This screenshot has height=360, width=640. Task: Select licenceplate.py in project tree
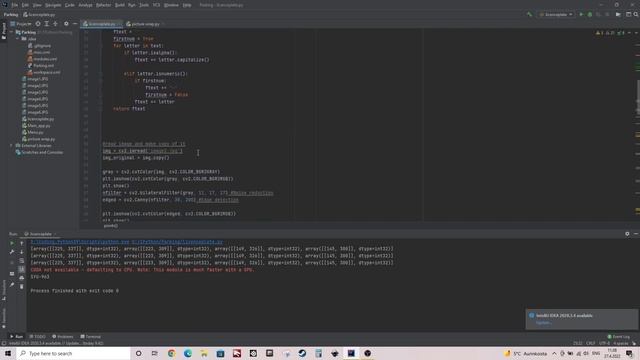point(38,119)
